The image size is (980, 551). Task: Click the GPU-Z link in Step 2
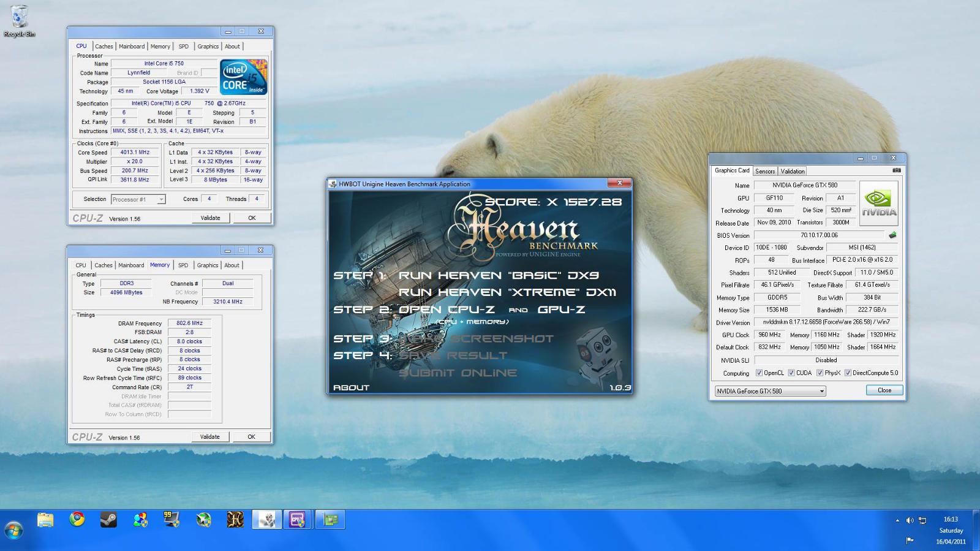[x=561, y=310]
